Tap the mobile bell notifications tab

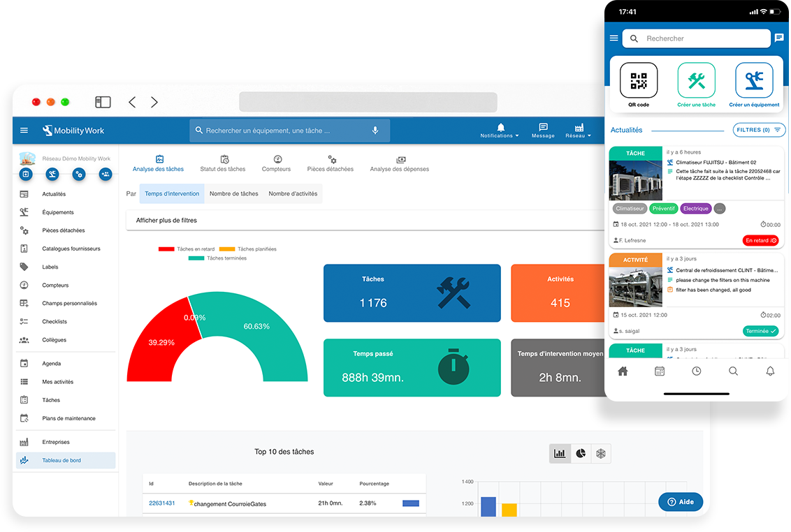(770, 371)
